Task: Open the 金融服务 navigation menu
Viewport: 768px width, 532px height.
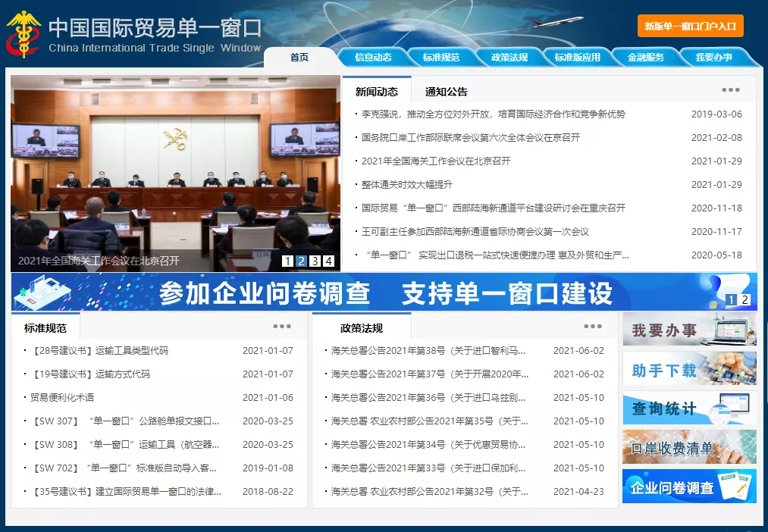Action: click(647, 56)
